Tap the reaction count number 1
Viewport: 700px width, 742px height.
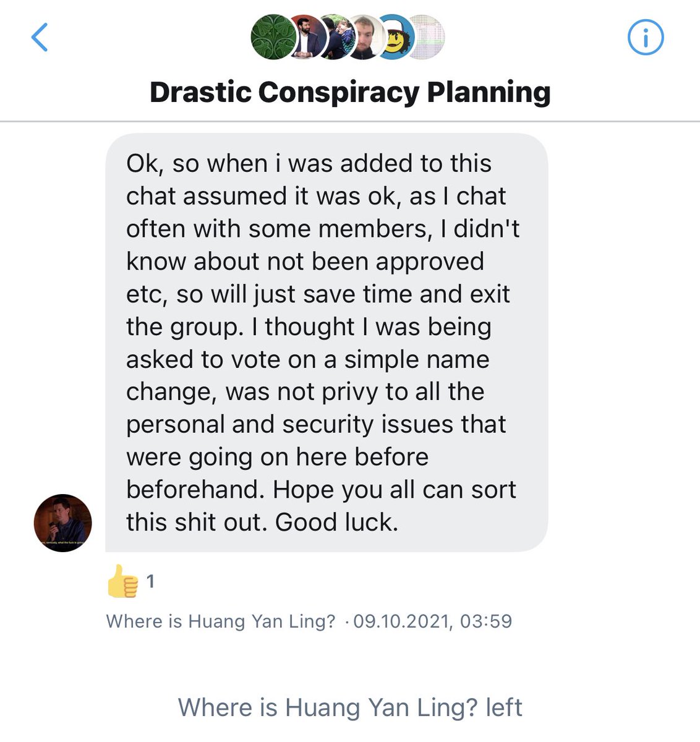[x=150, y=581]
